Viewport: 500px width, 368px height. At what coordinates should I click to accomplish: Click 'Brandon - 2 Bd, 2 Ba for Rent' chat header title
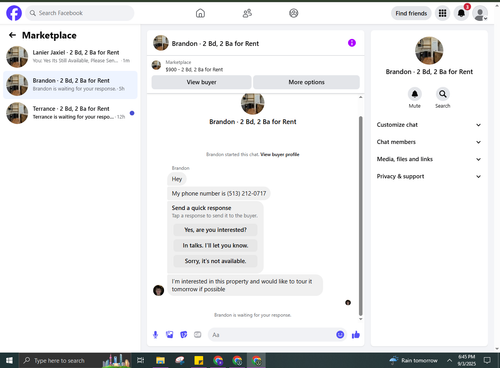point(215,43)
